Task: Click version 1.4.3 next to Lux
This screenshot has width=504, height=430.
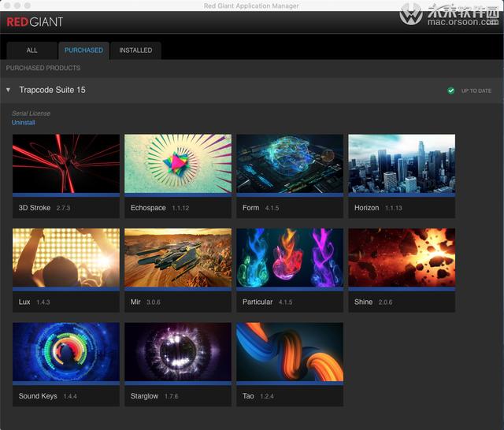Action: (x=43, y=302)
